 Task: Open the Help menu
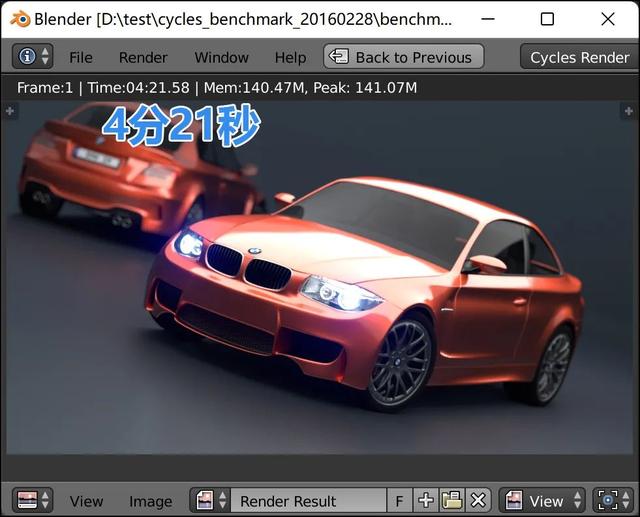click(x=290, y=58)
